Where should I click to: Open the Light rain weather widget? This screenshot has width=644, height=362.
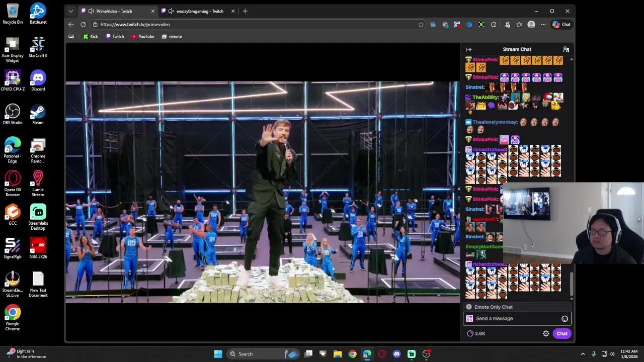click(26, 354)
